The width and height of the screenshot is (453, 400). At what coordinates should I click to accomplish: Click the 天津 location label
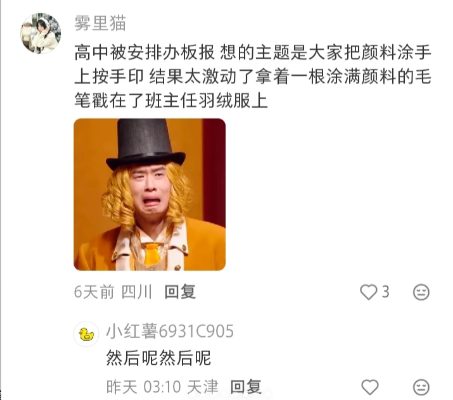[x=203, y=387]
